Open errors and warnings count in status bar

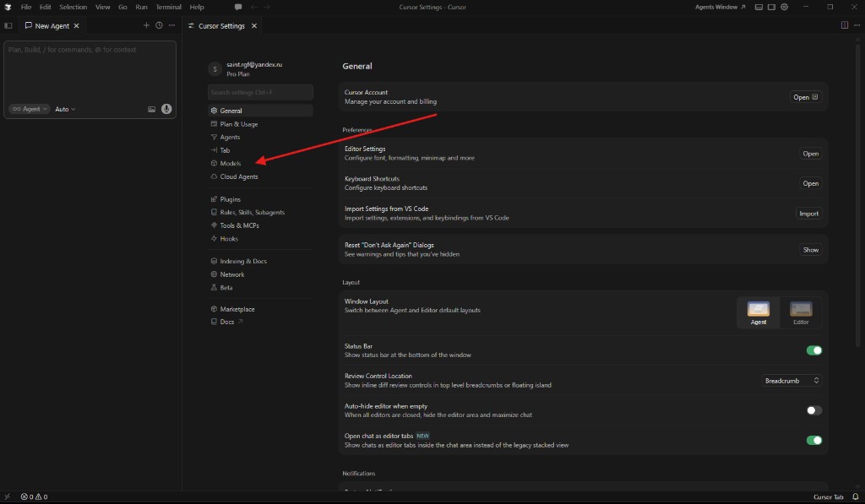tap(34, 496)
